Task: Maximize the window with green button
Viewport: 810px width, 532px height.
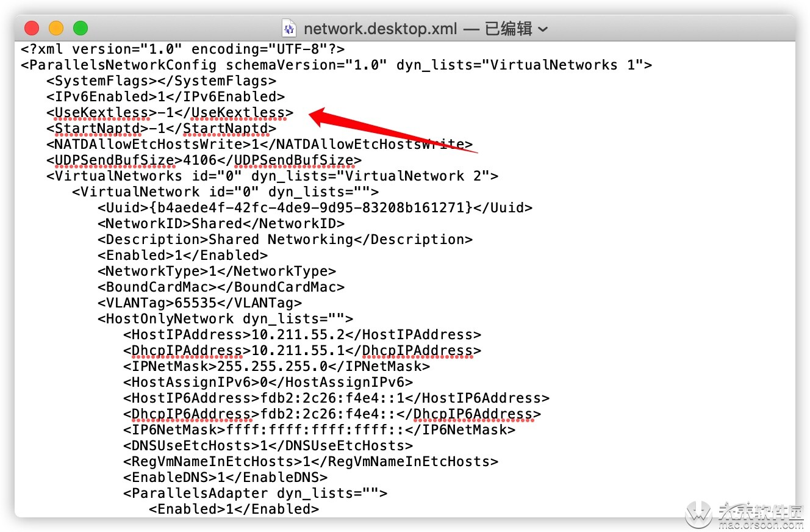Action: (81, 28)
